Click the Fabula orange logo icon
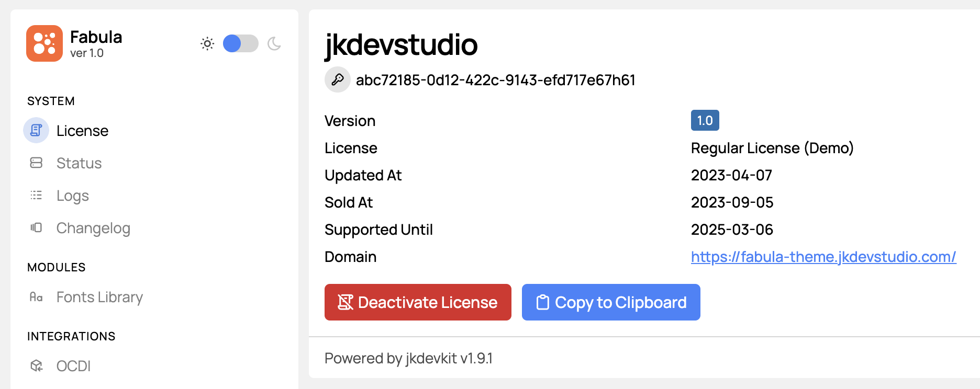 (44, 43)
